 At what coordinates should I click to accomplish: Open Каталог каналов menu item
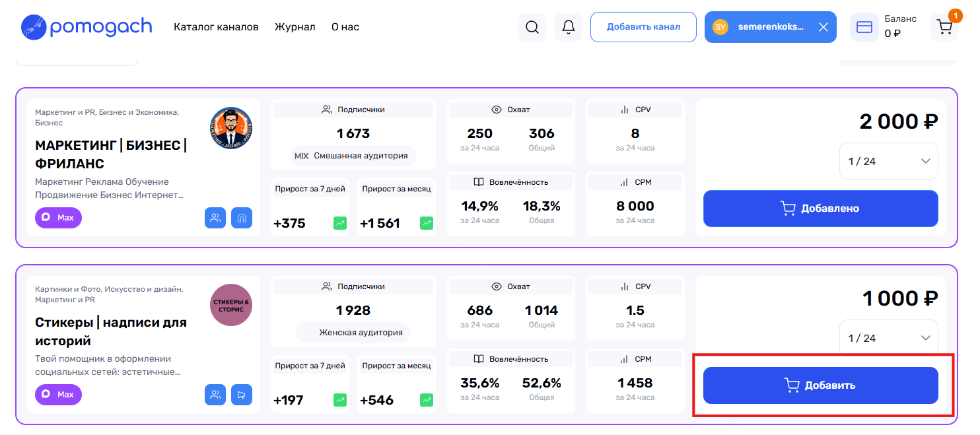coord(216,27)
